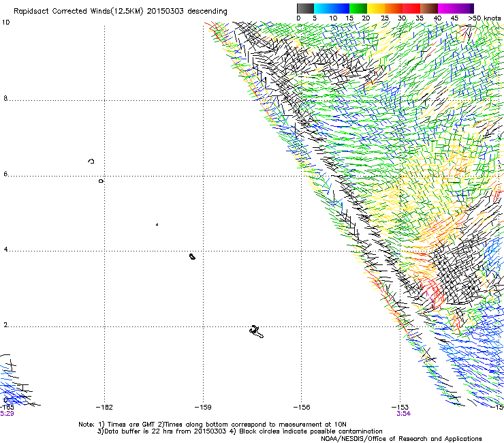
Task: Click 'NOAA/NESDIS/Office of Research and Applications' credit
Action: (401, 439)
